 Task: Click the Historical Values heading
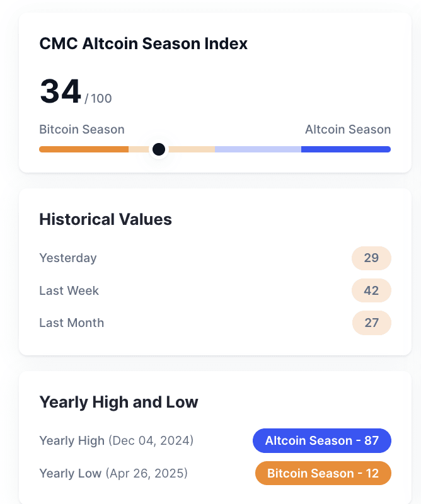point(105,219)
